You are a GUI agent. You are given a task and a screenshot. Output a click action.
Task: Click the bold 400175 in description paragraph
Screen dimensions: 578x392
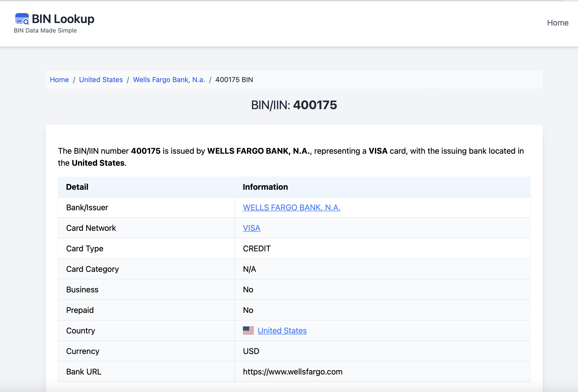pyautogui.click(x=146, y=151)
